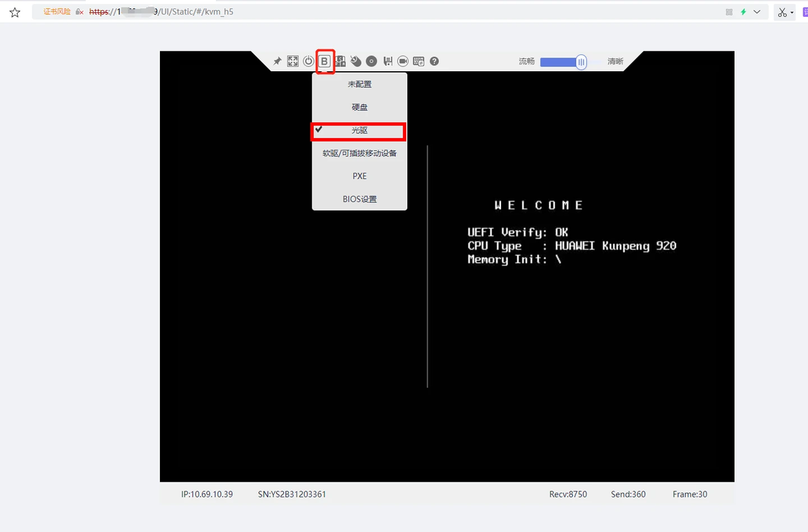Bookmark page with the star icon
Screen dimensions: 808x532
15,12
